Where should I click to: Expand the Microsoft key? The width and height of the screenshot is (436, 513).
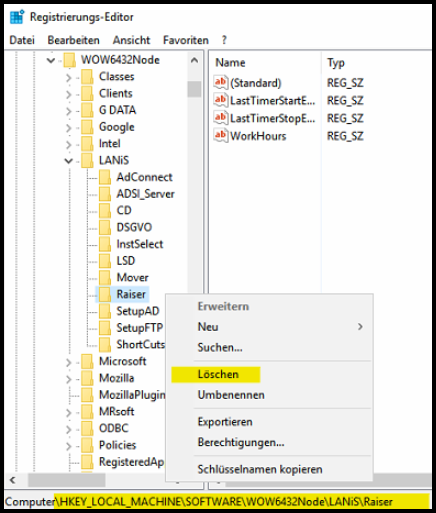click(69, 362)
